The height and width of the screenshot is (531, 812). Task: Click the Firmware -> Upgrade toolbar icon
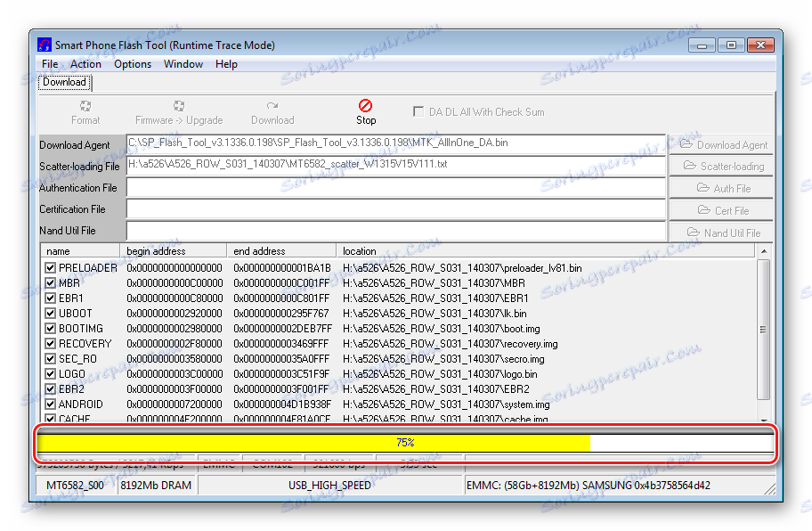(x=179, y=106)
